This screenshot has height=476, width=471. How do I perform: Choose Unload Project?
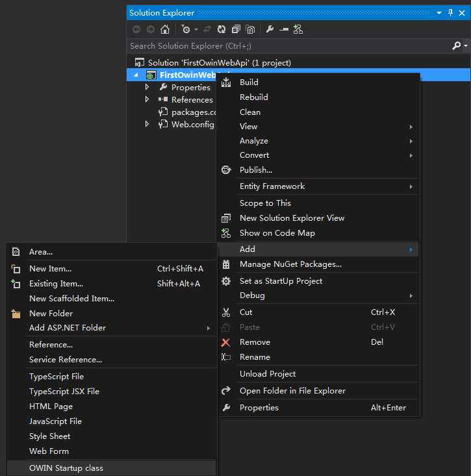click(318, 374)
